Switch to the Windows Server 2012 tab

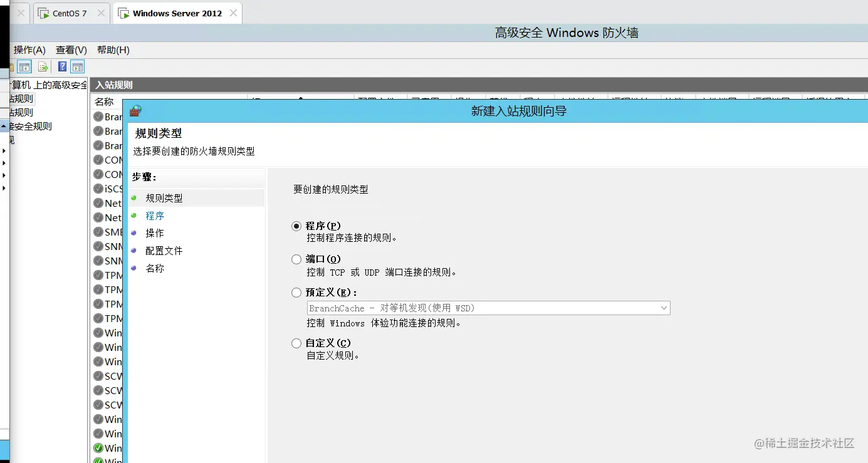click(x=177, y=13)
